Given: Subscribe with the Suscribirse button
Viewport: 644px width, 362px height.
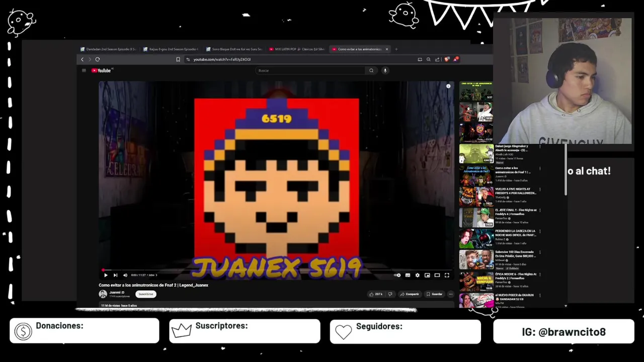Looking at the screenshot, I should click(146, 294).
